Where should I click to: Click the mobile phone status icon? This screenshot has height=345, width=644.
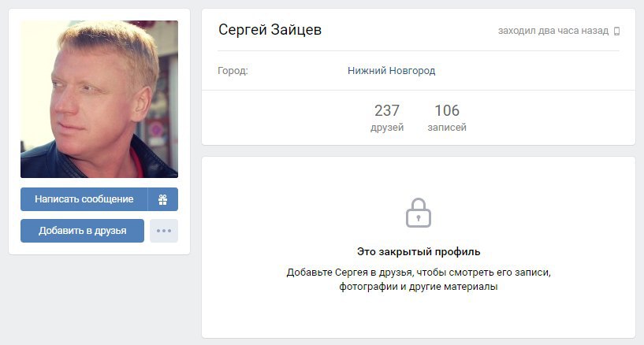[x=616, y=32]
